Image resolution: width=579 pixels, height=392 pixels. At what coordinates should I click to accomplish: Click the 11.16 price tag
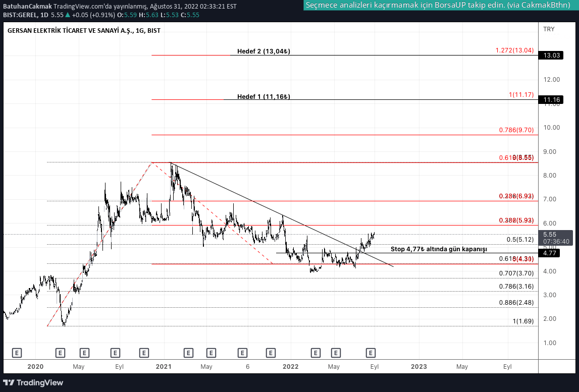pyautogui.click(x=551, y=100)
